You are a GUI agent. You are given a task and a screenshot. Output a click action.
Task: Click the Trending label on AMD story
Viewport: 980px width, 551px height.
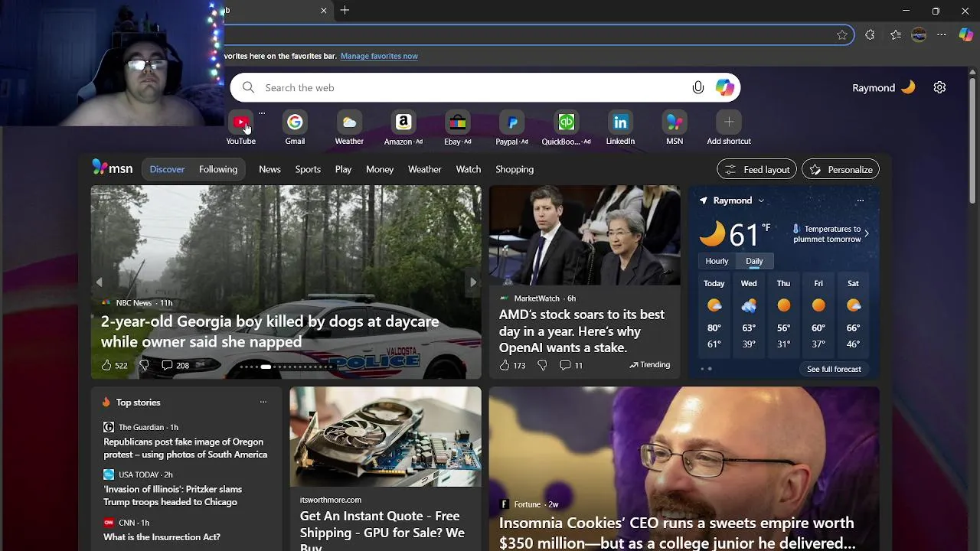(x=649, y=365)
